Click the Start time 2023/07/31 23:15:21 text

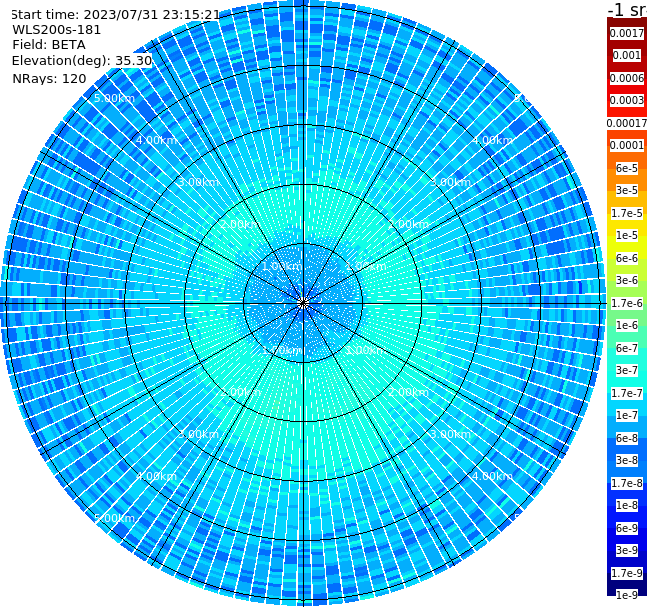(x=116, y=15)
